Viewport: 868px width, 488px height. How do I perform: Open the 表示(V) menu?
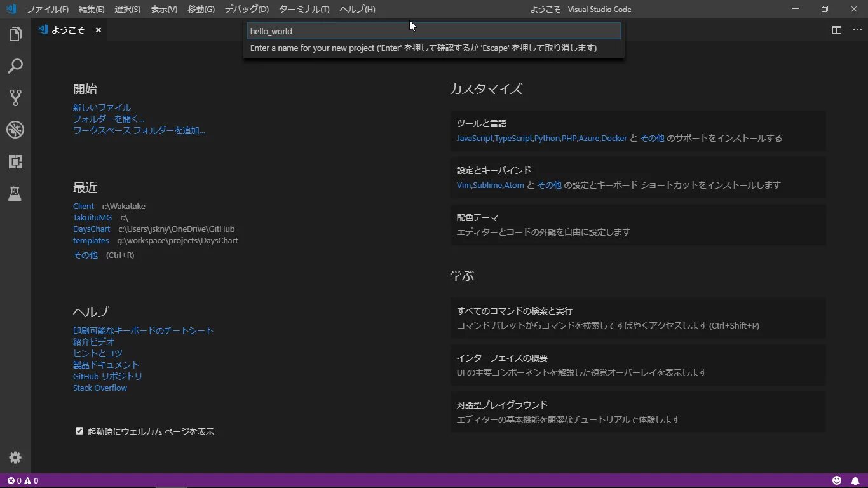164,9
